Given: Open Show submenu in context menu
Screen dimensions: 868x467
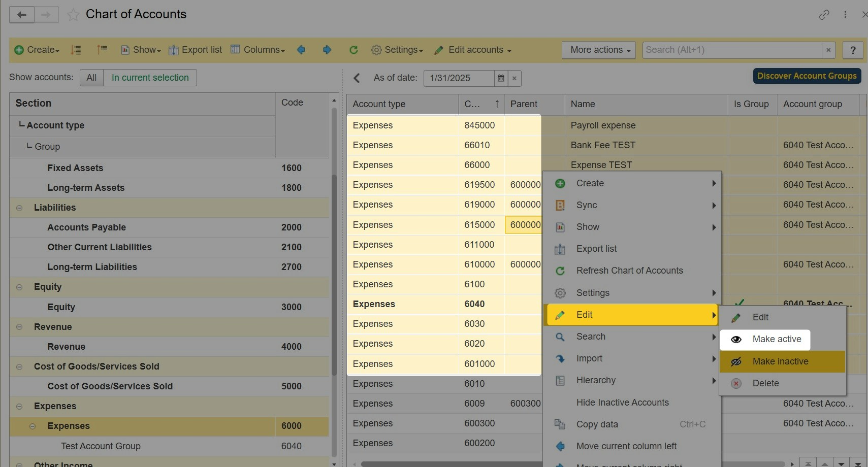Looking at the screenshot, I should [x=632, y=227].
